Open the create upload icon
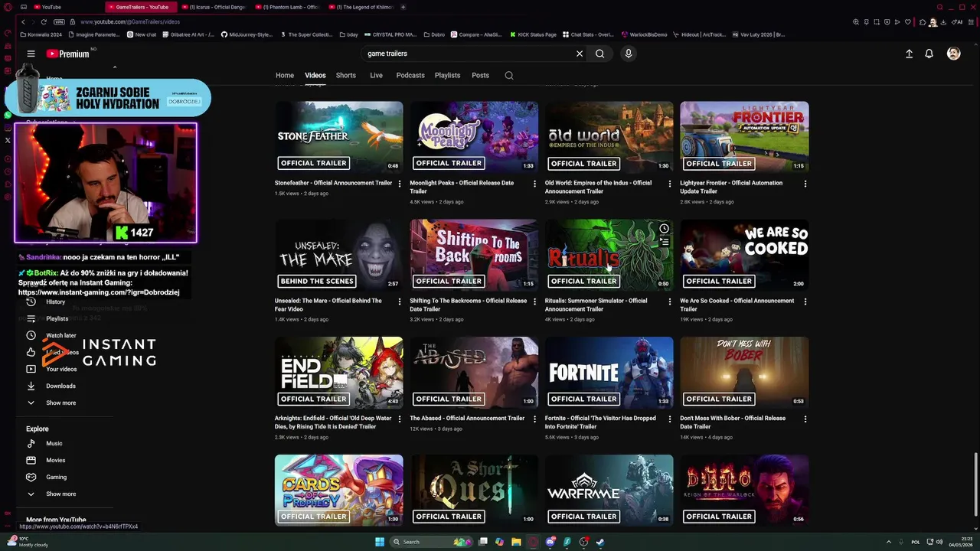This screenshot has width=980, height=551. (x=909, y=54)
